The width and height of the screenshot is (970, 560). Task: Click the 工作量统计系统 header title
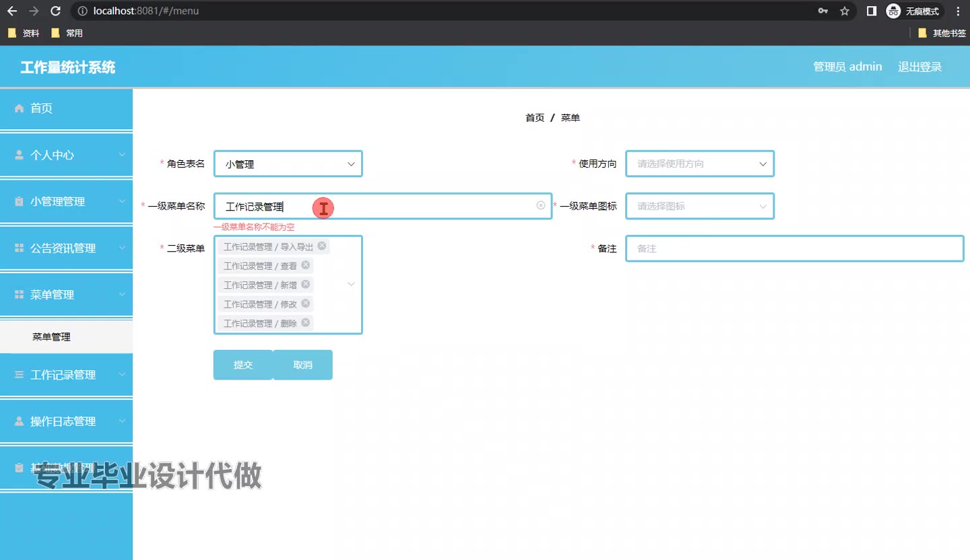tap(68, 67)
